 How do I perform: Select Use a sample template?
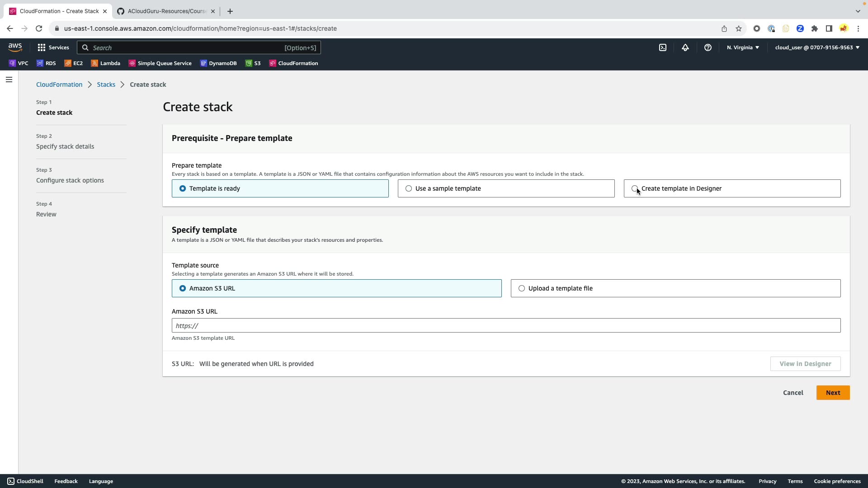(409, 188)
